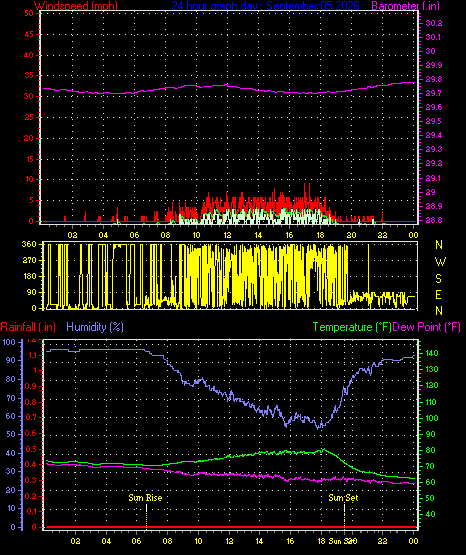Click hour '02' under the windspeed chart
The image size is (466, 555).
point(72,235)
